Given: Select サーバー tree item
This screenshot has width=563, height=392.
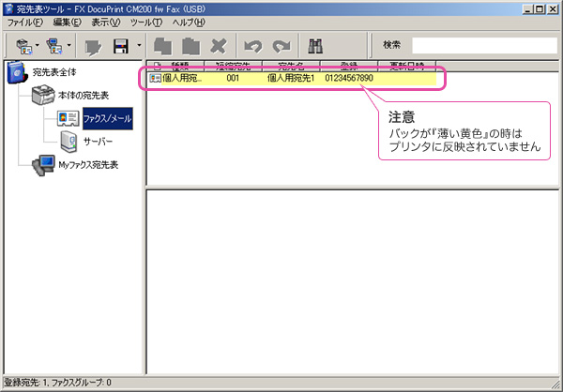Looking at the screenshot, I should [99, 142].
